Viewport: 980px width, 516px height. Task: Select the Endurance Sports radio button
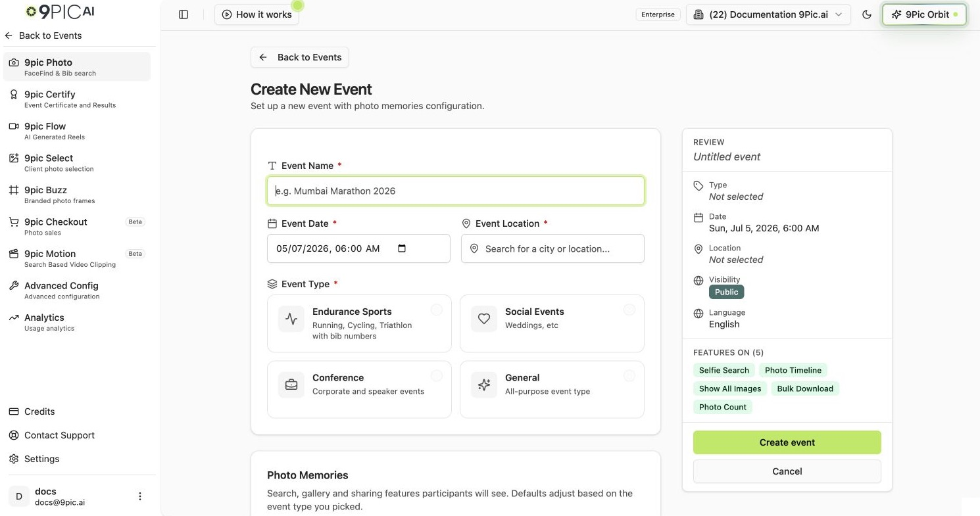tap(437, 310)
